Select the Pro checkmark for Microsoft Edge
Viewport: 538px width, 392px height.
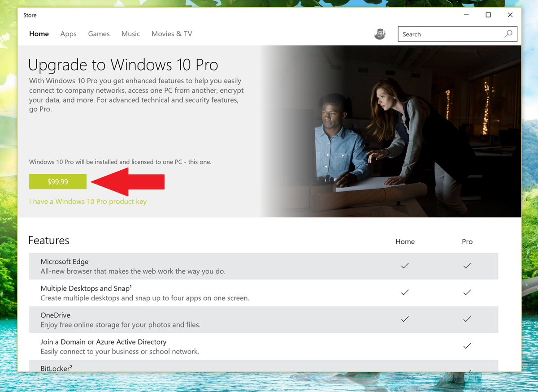[x=467, y=266]
